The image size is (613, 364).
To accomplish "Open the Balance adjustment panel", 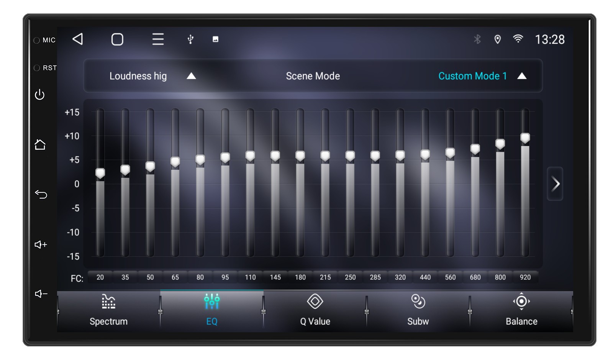I will pyautogui.click(x=521, y=310).
